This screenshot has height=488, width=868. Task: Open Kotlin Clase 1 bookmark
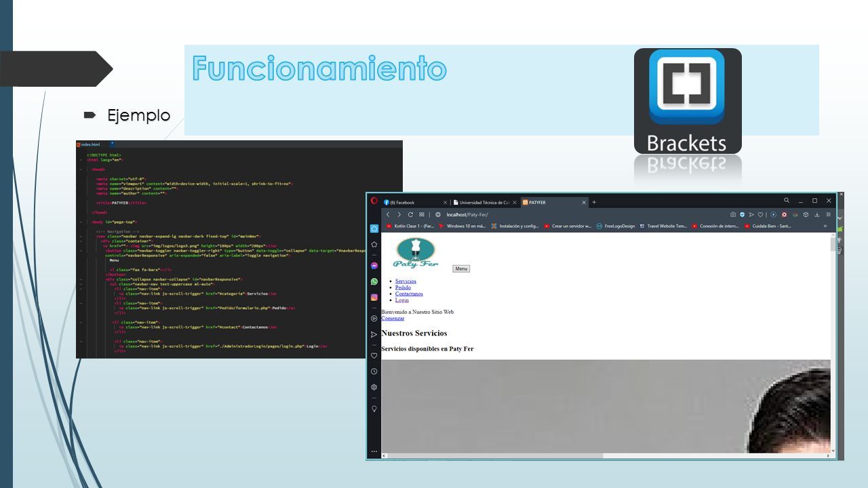[x=410, y=226]
